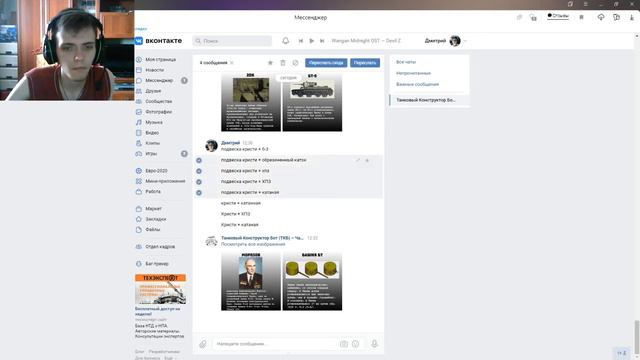
Task: Open Закладки sidebar item
Action: click(x=156, y=219)
